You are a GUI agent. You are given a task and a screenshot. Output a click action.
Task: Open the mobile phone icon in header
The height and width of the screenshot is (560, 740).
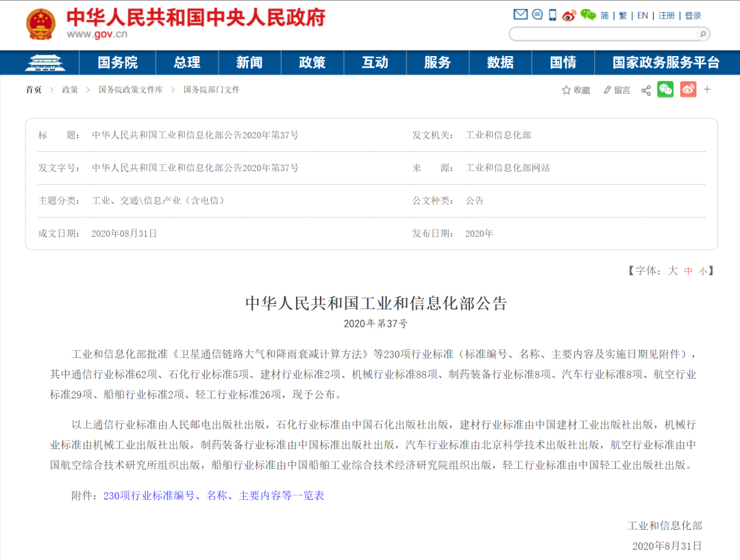(552, 15)
